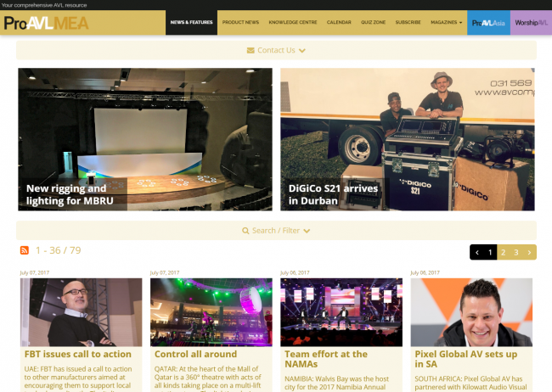Expand the Magazines dropdown menu
The height and width of the screenshot is (392, 552).
click(446, 22)
